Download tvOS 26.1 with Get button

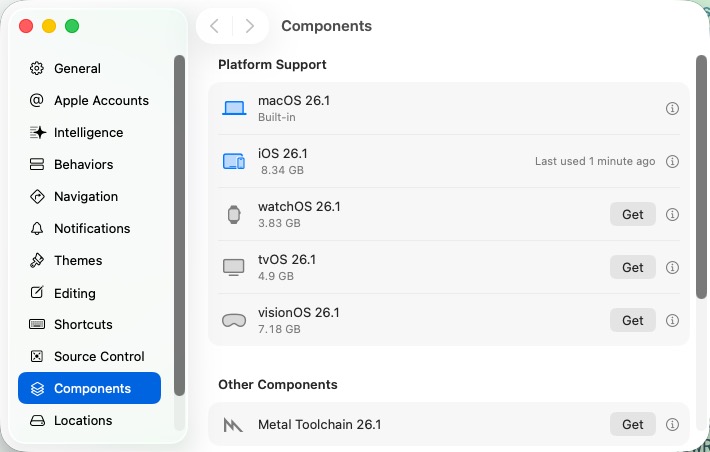(x=632, y=267)
